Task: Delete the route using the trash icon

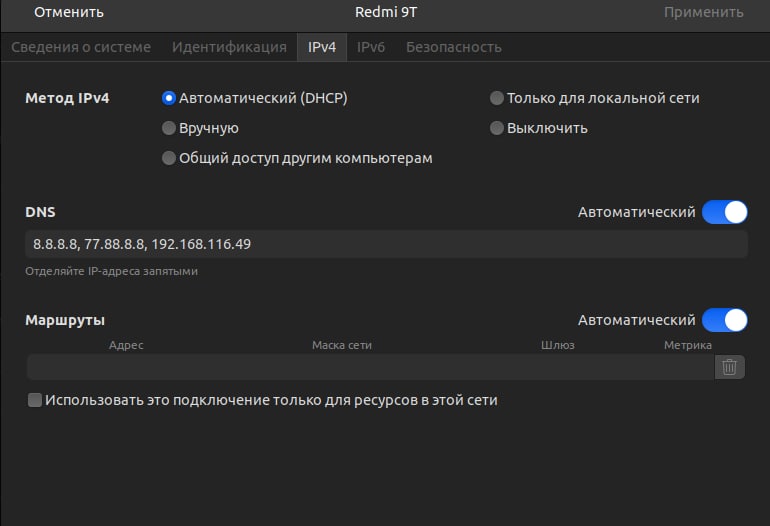Action: 730,367
